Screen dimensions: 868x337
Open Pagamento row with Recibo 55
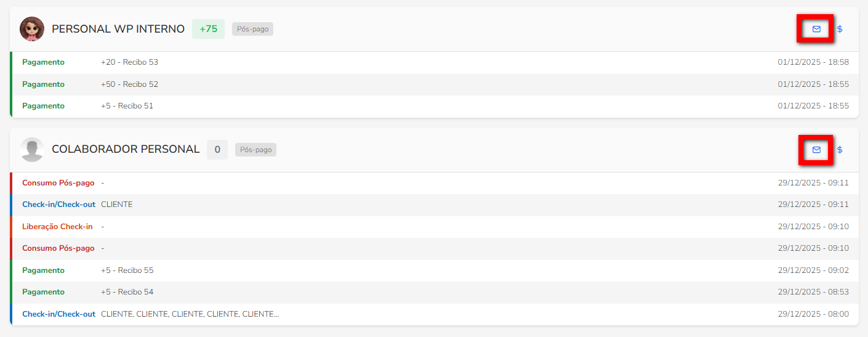[127, 270]
